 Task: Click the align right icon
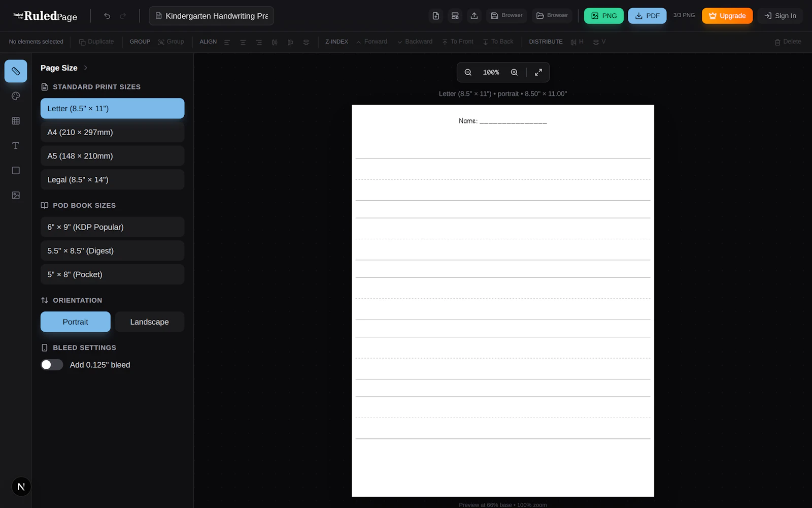(259, 42)
